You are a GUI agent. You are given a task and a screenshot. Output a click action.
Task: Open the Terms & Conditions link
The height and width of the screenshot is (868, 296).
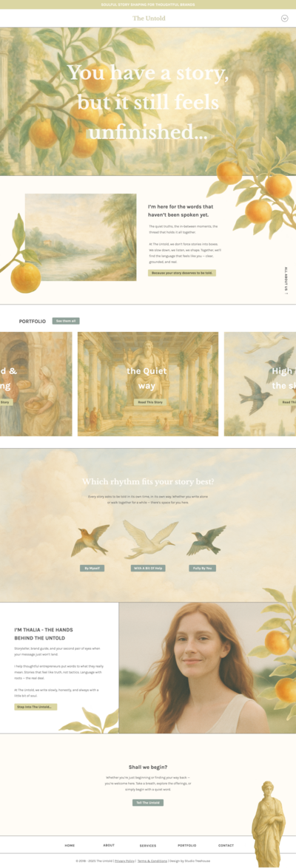click(152, 861)
